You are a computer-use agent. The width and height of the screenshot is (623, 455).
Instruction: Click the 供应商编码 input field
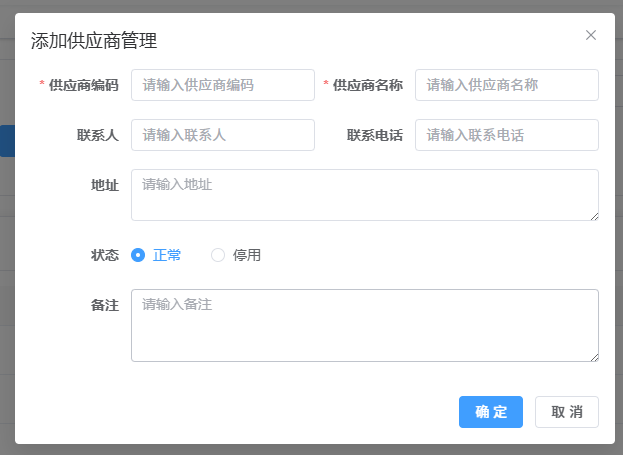point(223,85)
